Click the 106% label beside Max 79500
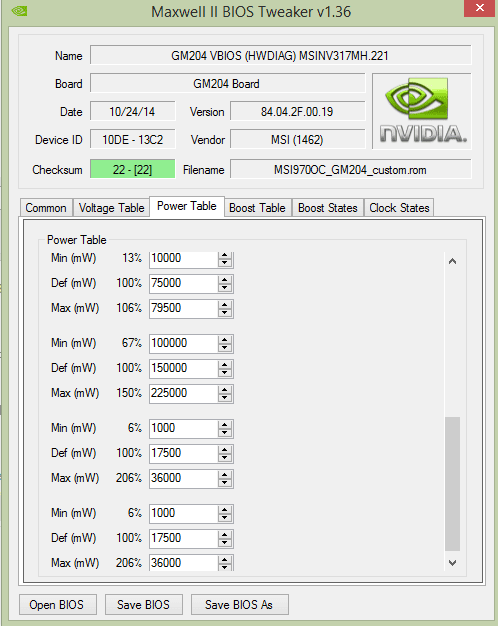 129,308
